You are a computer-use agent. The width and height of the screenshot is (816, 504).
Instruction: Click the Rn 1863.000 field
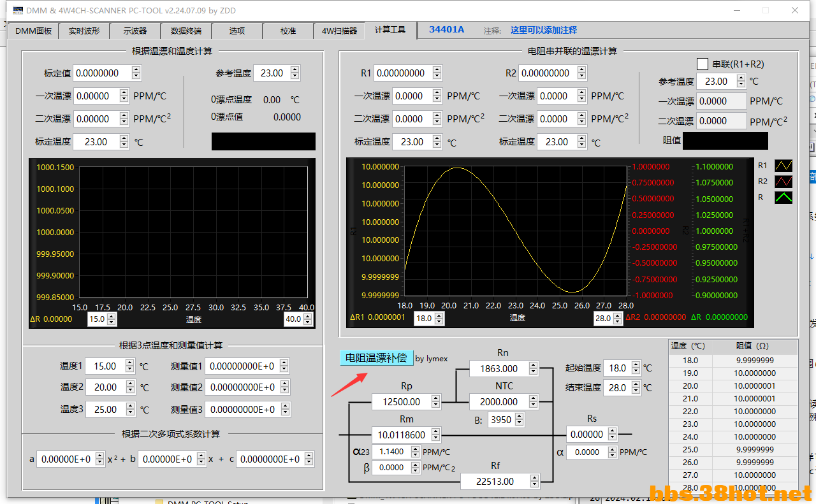pyautogui.click(x=499, y=369)
